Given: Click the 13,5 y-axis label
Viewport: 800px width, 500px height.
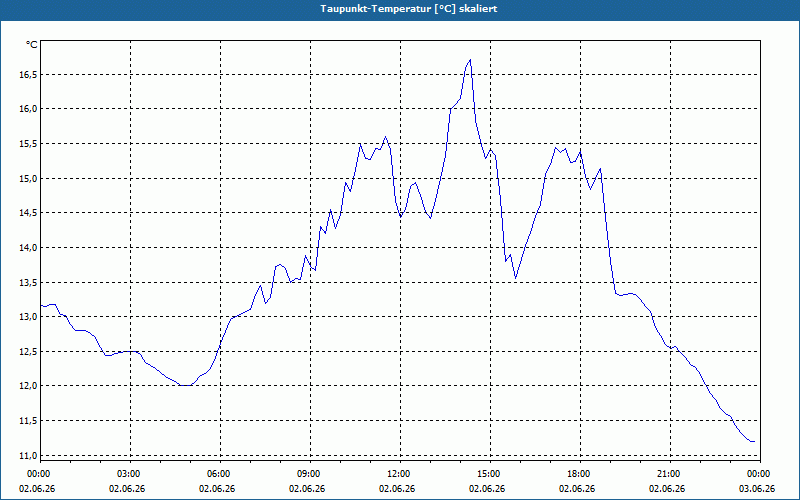Looking at the screenshot, I should pos(28,282).
